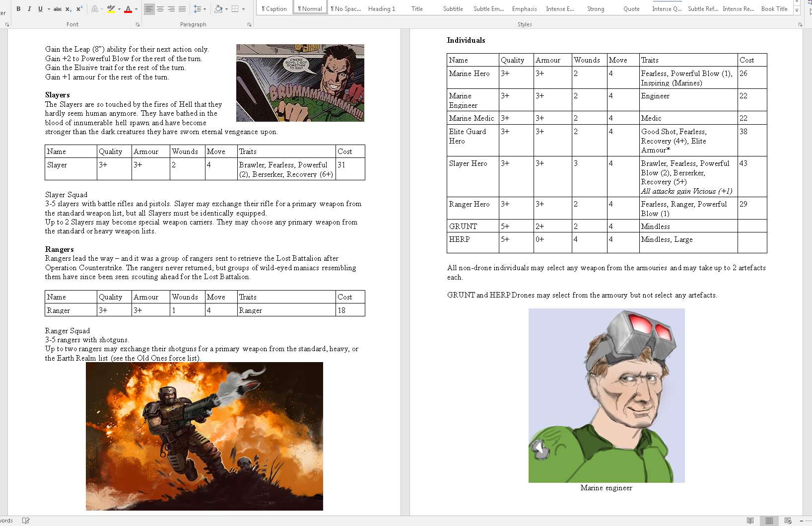Click the paragraph shading paint bucket
The image size is (812, 526).
218,9
